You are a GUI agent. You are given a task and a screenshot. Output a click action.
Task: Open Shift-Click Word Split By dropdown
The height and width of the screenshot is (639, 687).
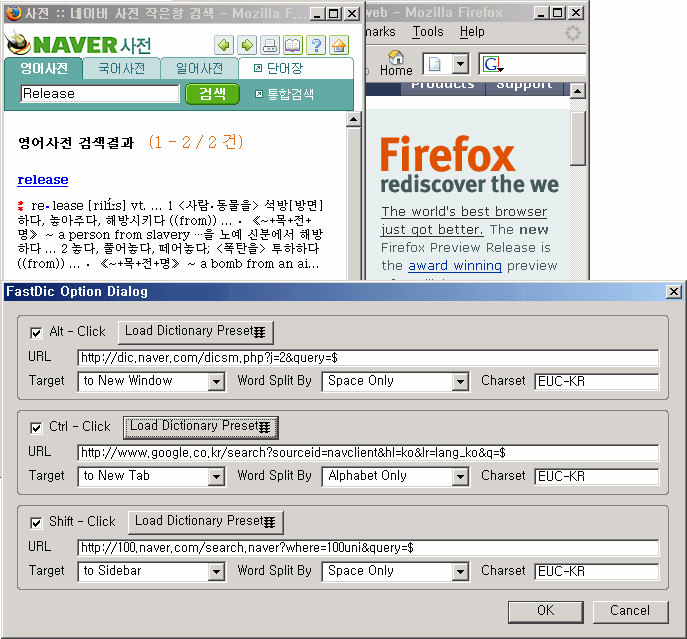click(x=396, y=572)
